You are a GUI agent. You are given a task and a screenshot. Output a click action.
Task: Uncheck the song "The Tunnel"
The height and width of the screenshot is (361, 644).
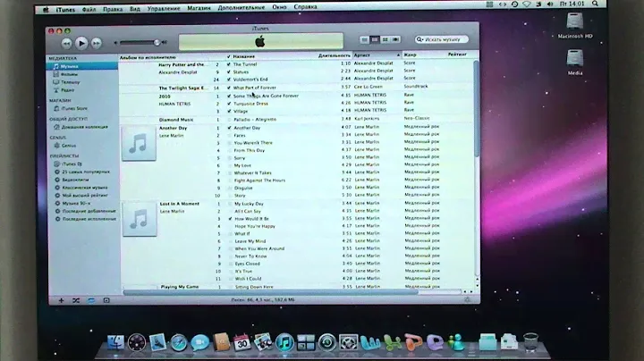(x=229, y=64)
